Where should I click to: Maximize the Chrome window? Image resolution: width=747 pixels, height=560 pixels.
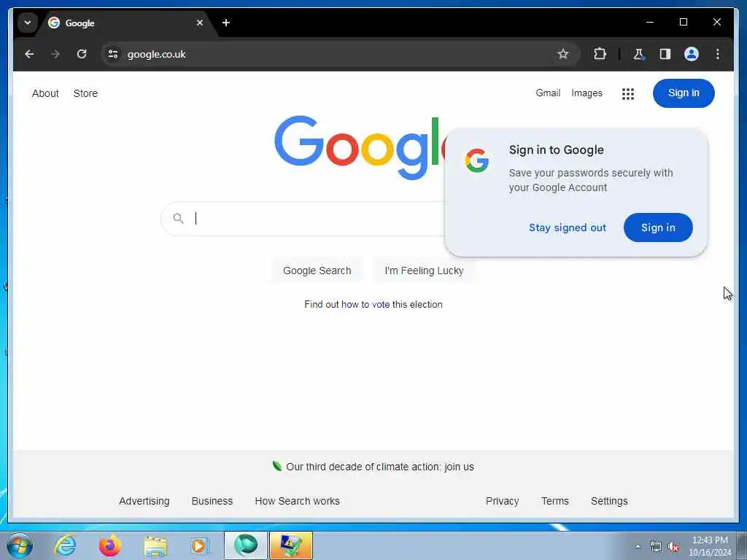[x=683, y=23]
